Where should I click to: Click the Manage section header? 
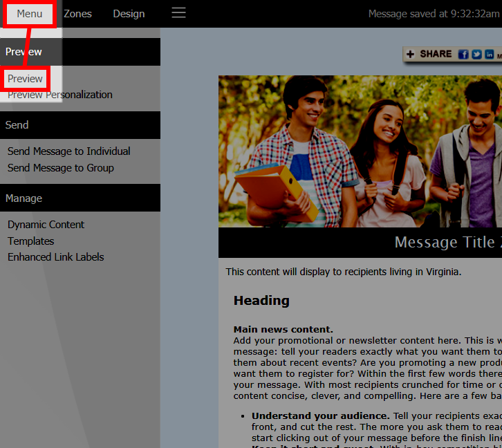click(x=80, y=198)
